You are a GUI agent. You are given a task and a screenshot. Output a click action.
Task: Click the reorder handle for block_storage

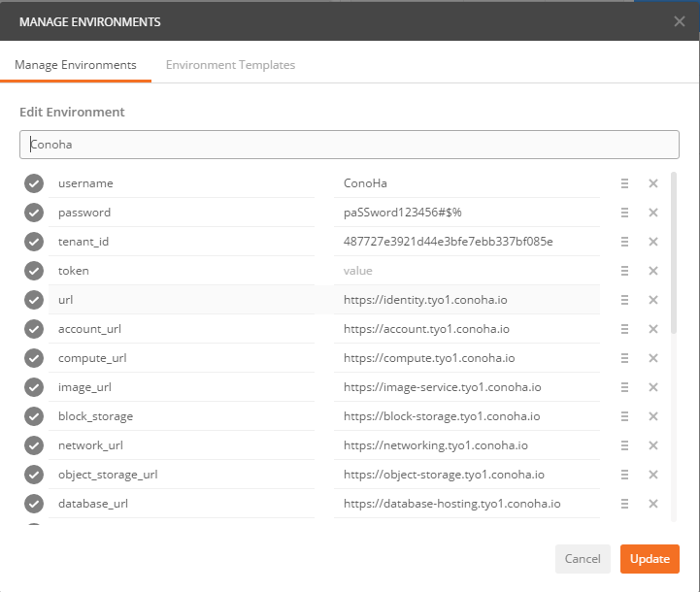624,416
